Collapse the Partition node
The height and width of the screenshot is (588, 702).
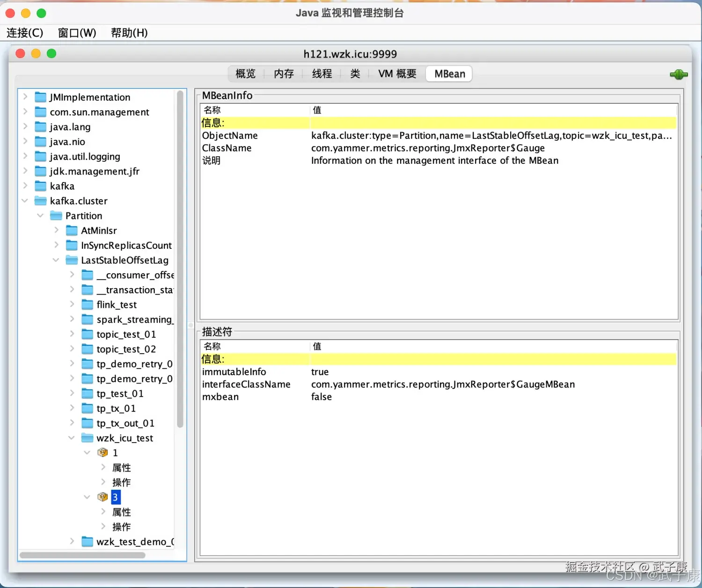pos(41,216)
